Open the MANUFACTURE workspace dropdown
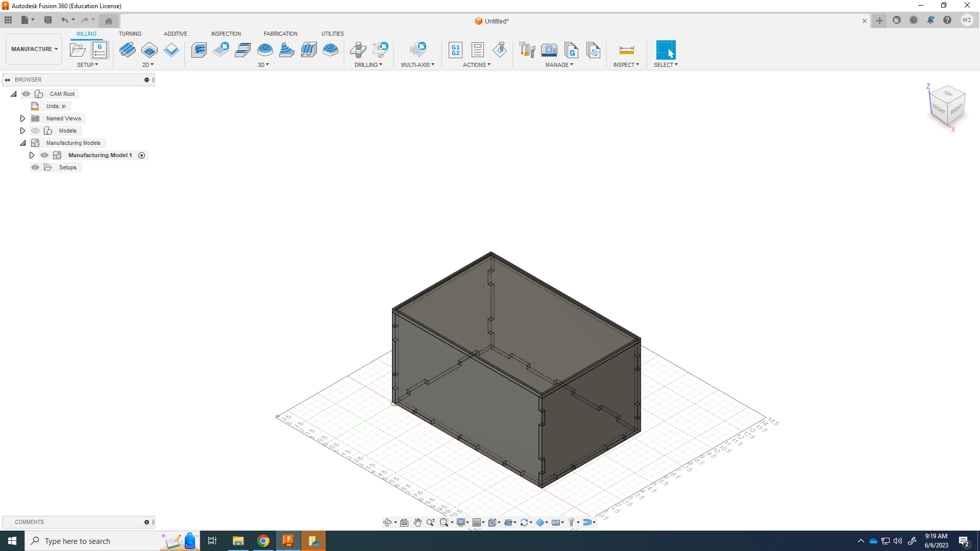 point(34,49)
